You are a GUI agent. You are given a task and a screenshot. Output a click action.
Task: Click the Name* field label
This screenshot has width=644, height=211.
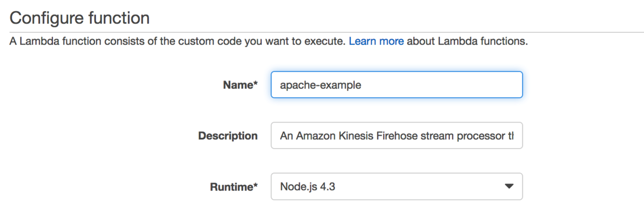tap(239, 85)
